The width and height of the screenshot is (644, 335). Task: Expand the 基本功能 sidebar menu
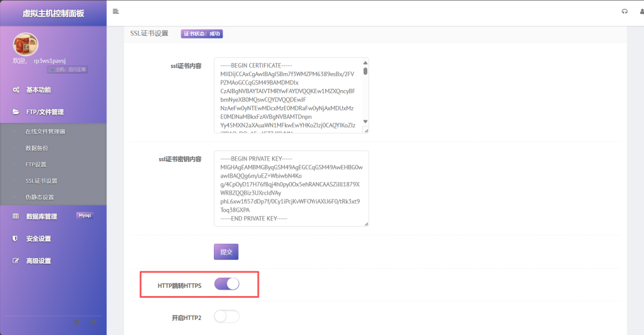[38, 90]
